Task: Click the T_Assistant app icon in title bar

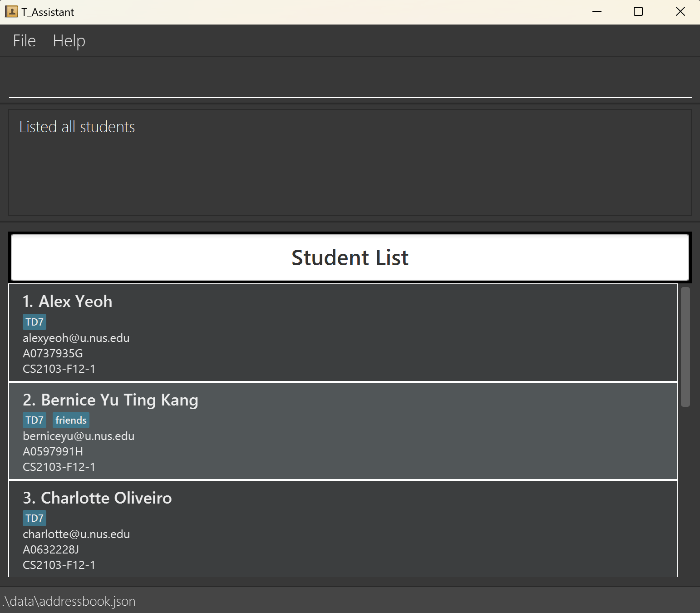Action: point(11,12)
